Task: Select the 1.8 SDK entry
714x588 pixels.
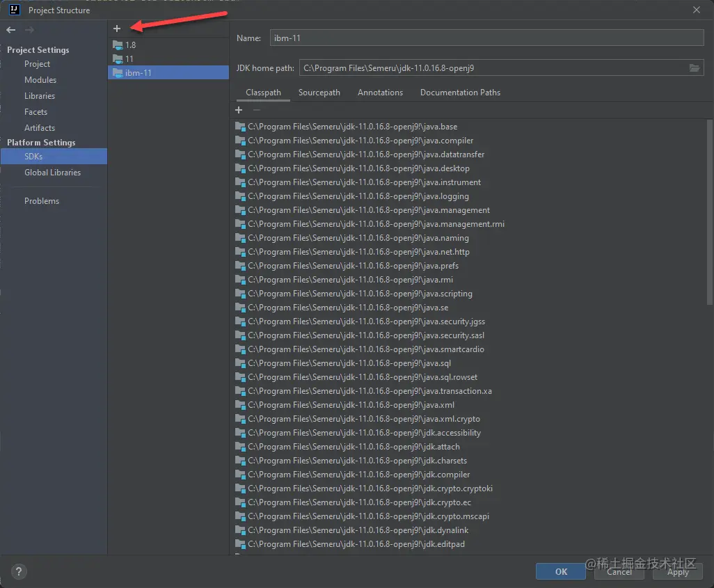Action: coord(168,45)
